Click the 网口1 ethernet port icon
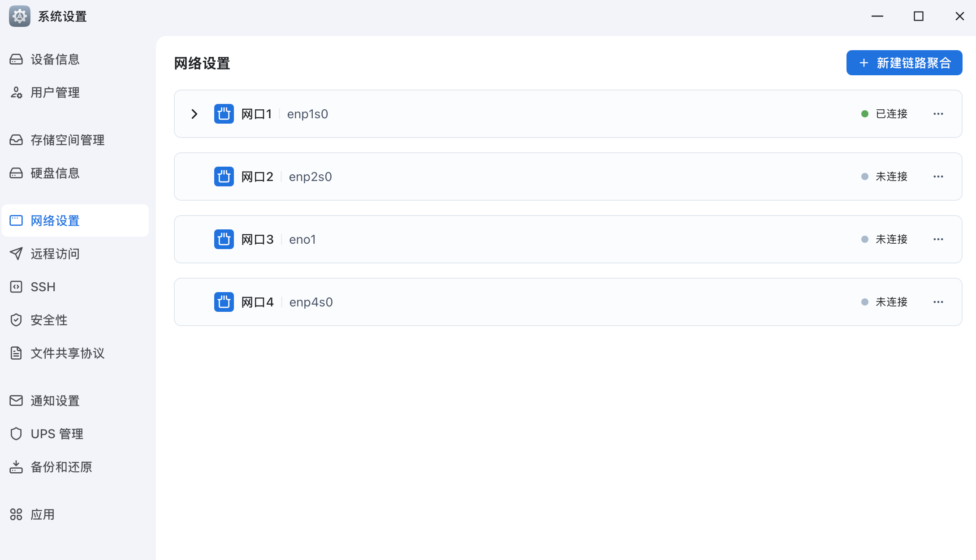 224,114
